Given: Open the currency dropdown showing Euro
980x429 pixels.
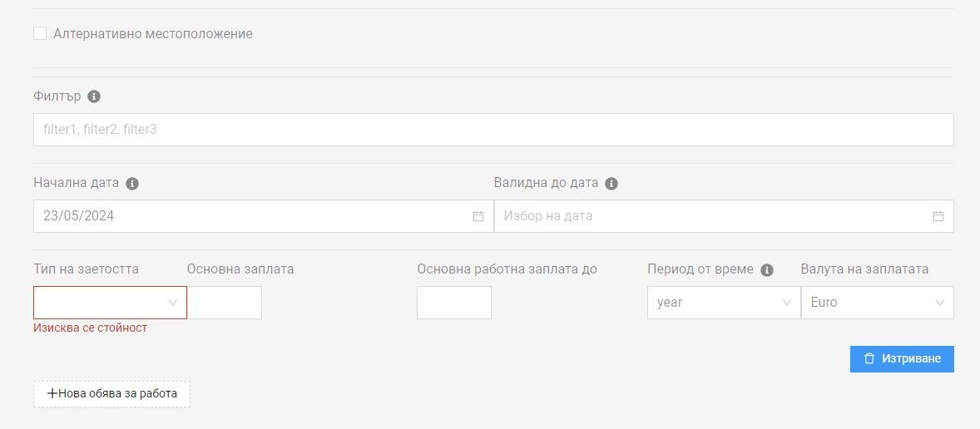Looking at the screenshot, I should (877, 303).
